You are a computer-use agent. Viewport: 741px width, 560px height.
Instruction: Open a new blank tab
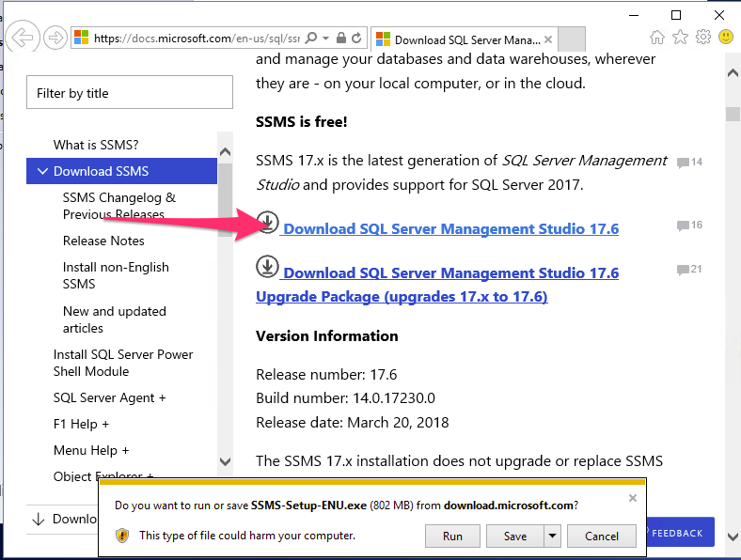click(572, 39)
